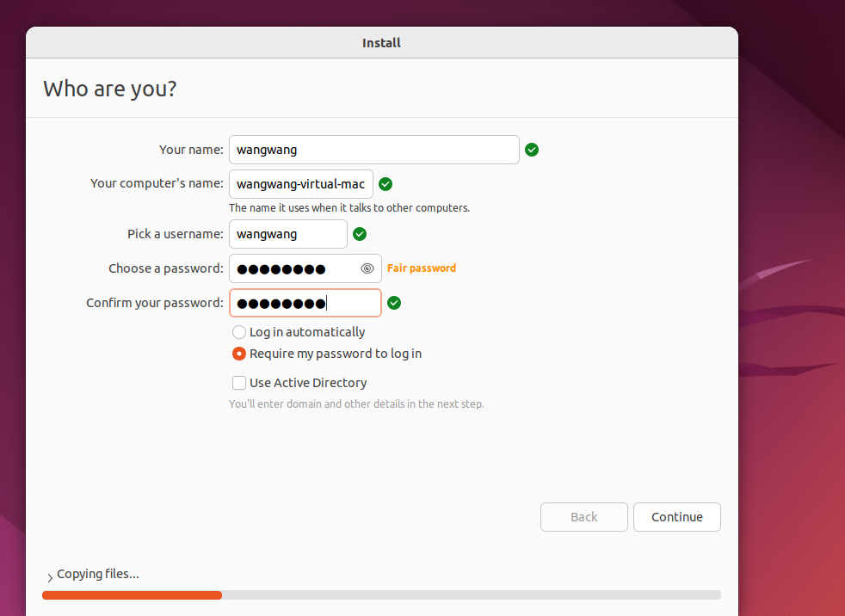This screenshot has width=845, height=616.
Task: Click the green checkmark next to Your name
Action: coord(532,150)
